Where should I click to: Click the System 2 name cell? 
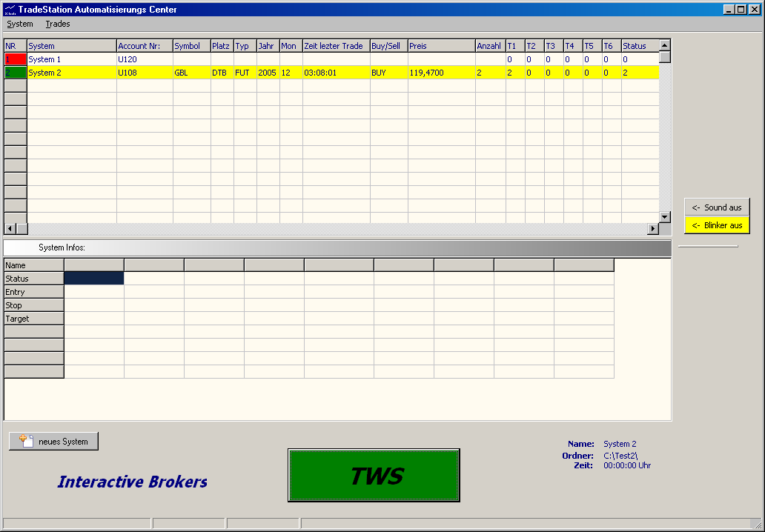[x=72, y=73]
